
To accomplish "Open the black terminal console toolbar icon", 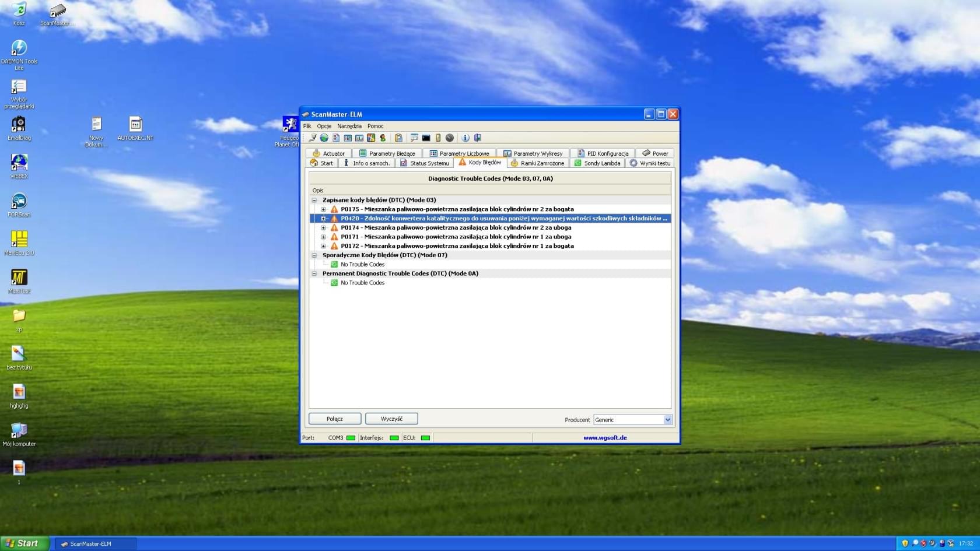I will (426, 138).
